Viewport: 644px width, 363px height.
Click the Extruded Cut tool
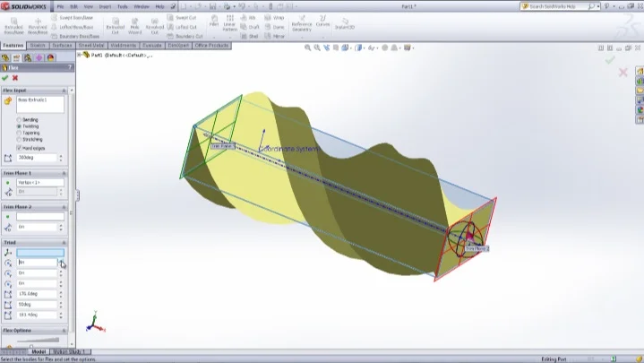click(x=115, y=26)
